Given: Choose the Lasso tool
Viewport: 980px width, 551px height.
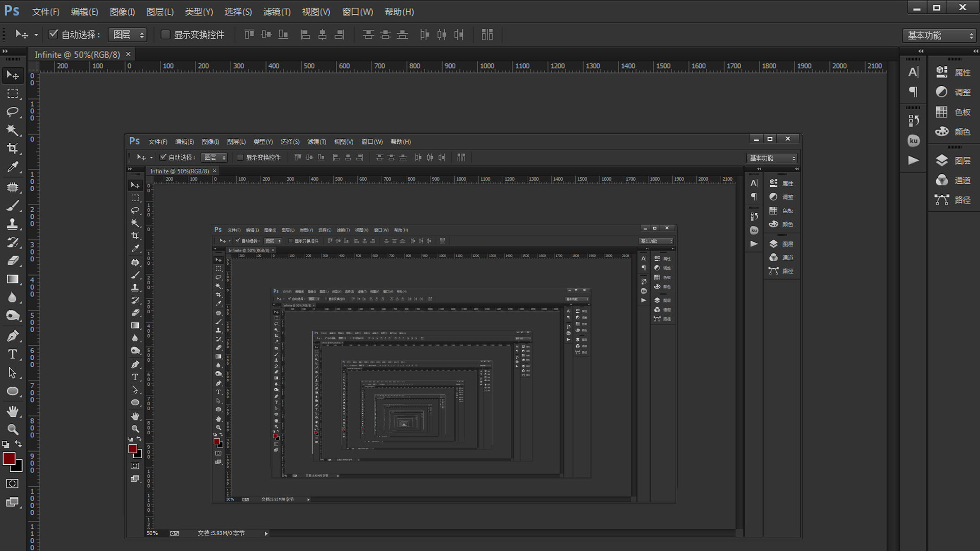Looking at the screenshot, I should point(13,112).
